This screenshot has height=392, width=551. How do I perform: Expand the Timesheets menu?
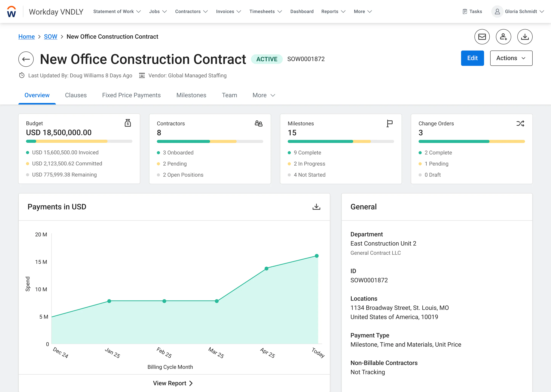(266, 11)
